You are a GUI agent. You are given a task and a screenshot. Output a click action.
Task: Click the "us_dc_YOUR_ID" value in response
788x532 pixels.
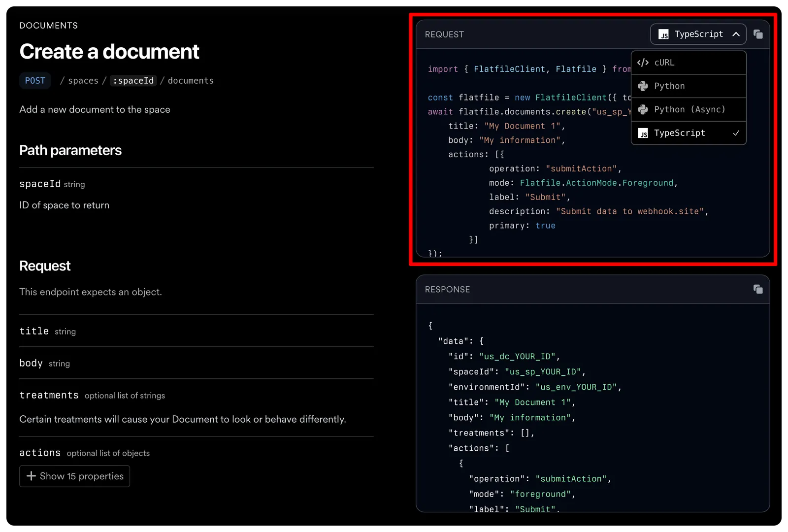pyautogui.click(x=517, y=356)
